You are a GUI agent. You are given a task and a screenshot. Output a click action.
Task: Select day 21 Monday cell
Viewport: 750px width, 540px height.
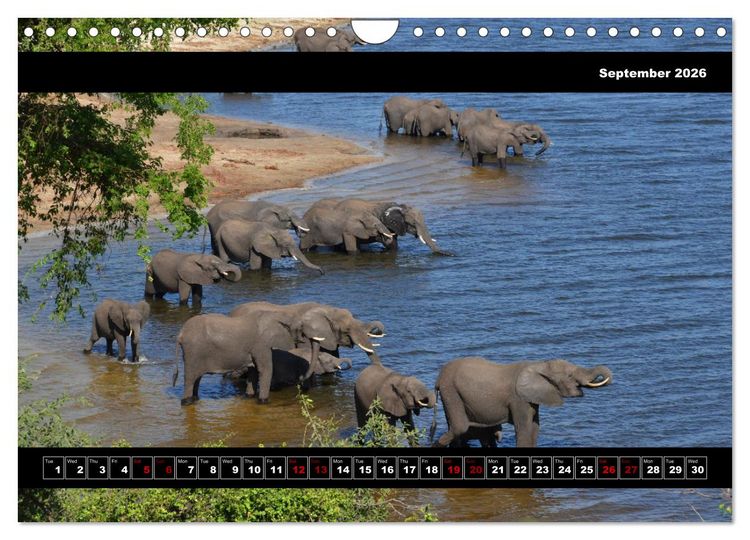pos(496,468)
